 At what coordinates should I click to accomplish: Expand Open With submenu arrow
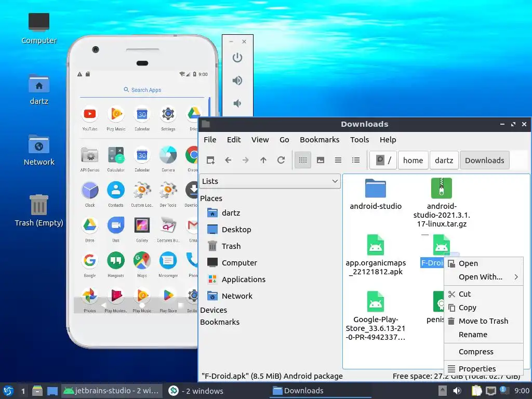[516, 277]
